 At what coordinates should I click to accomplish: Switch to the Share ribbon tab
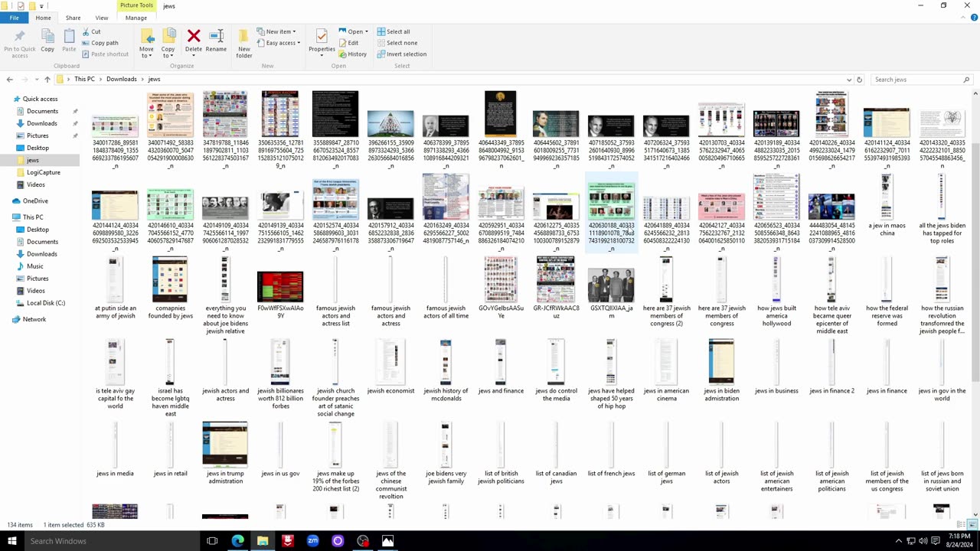pyautogui.click(x=73, y=18)
